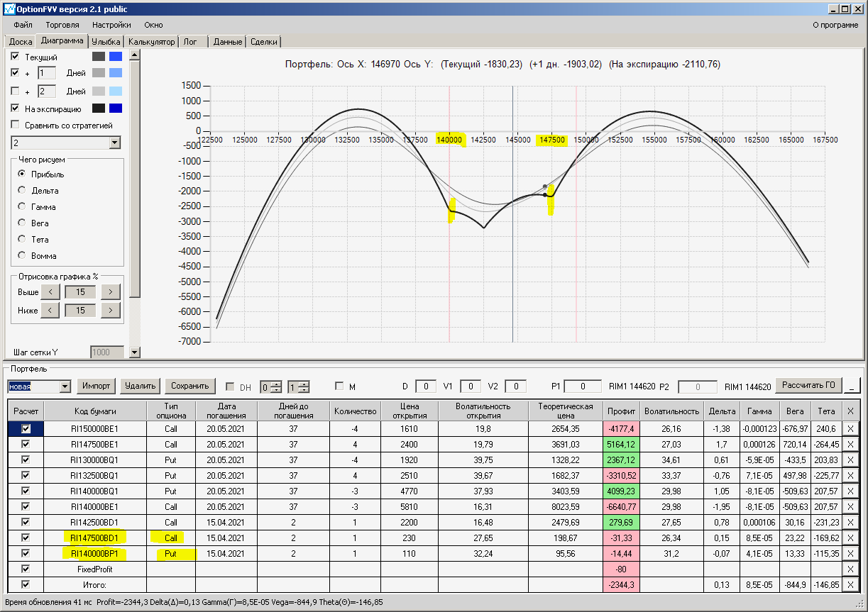Screen dimensions: 868x612
Task: Open the strategy number dropdown showing 2
Action: (x=115, y=143)
